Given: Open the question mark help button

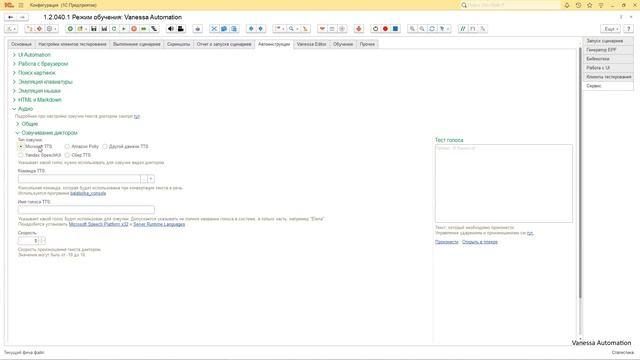Looking at the screenshot, I should 629,29.
